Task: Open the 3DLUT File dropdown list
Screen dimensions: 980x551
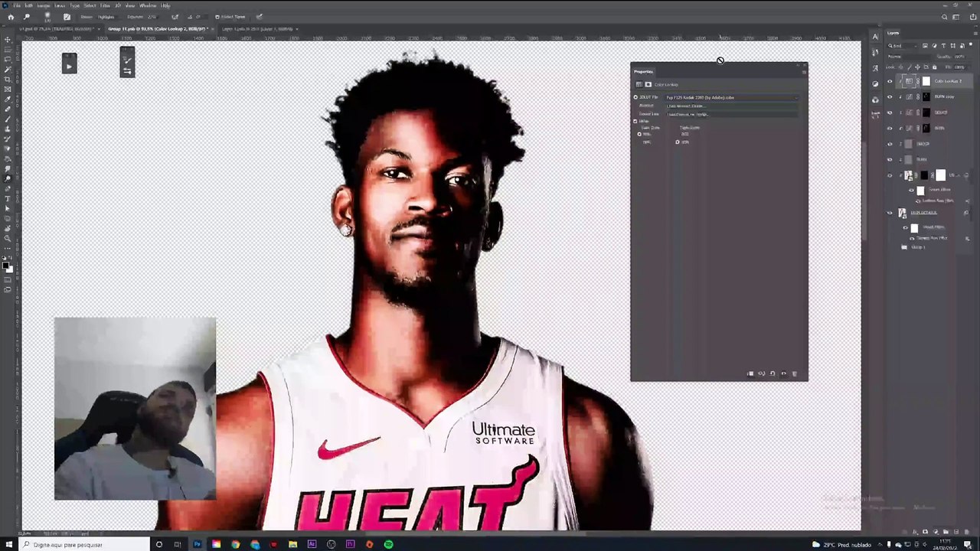Action: 731,97
